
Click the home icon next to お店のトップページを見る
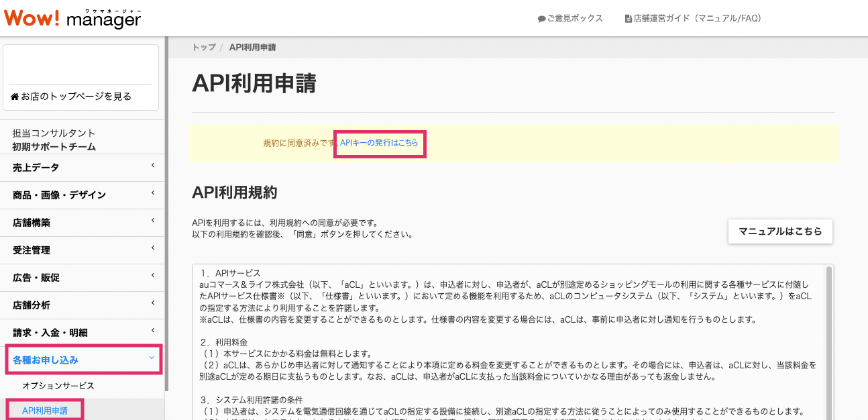15,96
